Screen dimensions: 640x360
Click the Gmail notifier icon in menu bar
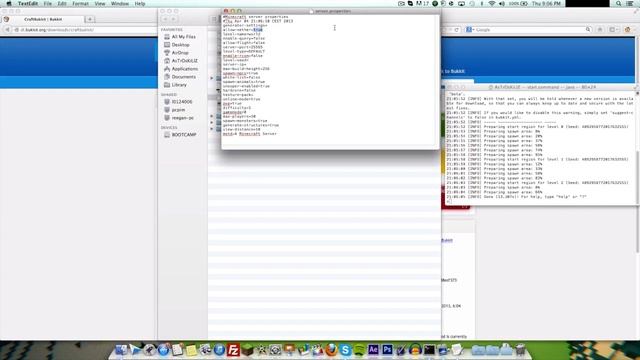pyautogui.click(x=422, y=4)
